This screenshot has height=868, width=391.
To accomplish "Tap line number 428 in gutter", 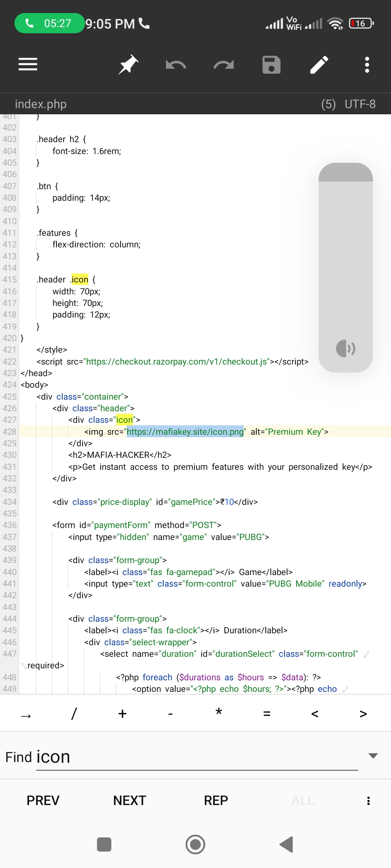I will pos(10,431).
